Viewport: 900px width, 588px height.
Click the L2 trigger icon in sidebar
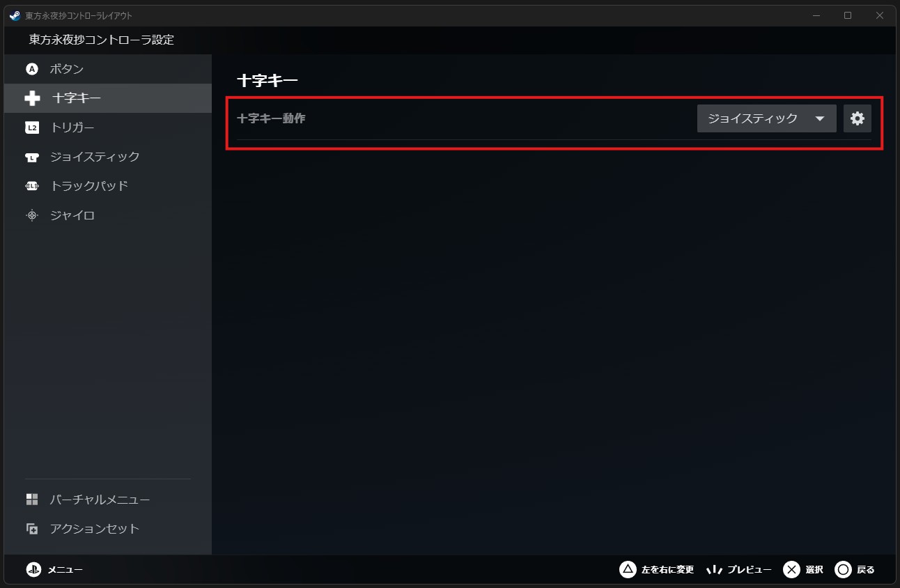[32, 127]
